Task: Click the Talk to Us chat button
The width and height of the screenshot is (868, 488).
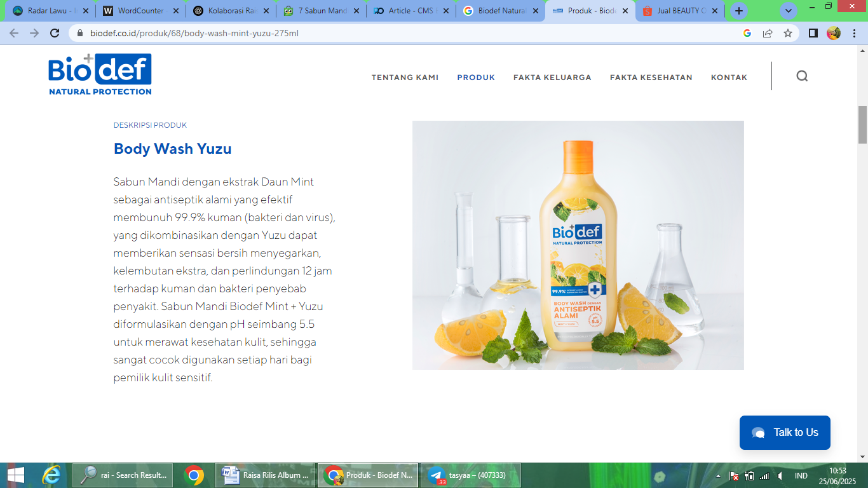Action: tap(785, 433)
